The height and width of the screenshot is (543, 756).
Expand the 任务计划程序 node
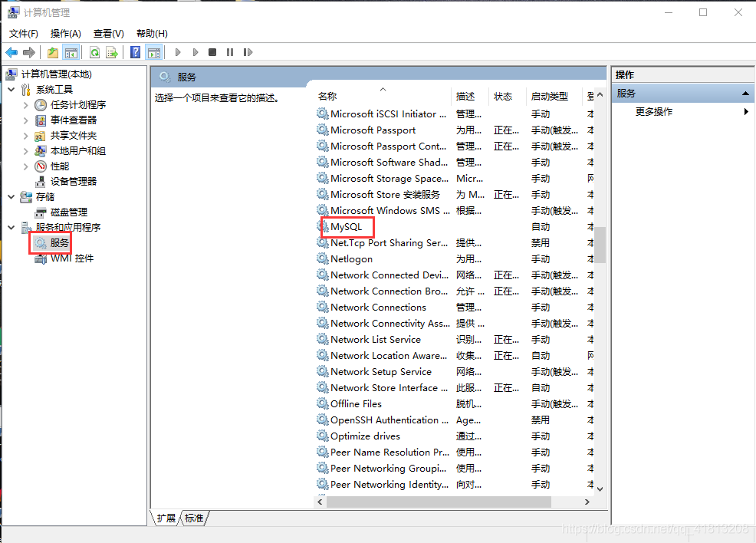(x=26, y=104)
